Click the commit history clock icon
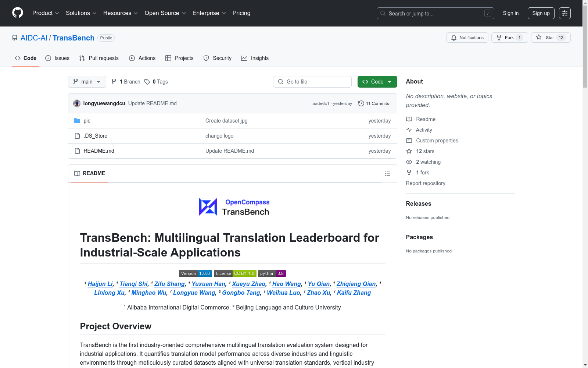 pos(361,103)
